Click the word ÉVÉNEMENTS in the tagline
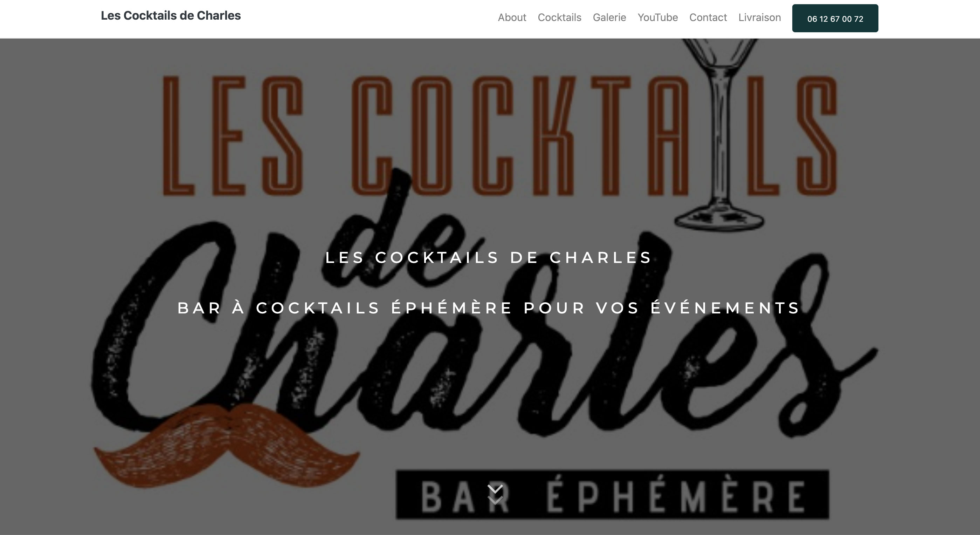The image size is (980, 535). point(725,308)
